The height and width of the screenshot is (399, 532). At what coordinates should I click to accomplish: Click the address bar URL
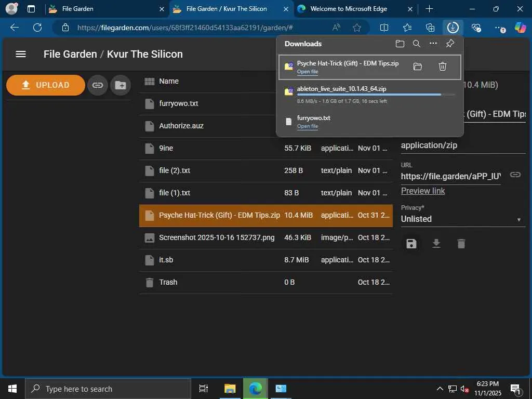click(x=185, y=28)
